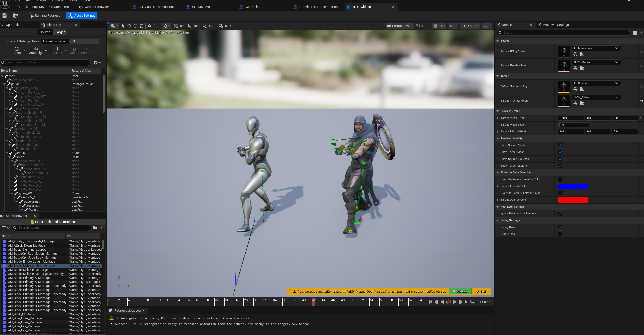Click the retarget pose blend slider showing 1.0
The width and height of the screenshot is (644, 335).
click(84, 41)
